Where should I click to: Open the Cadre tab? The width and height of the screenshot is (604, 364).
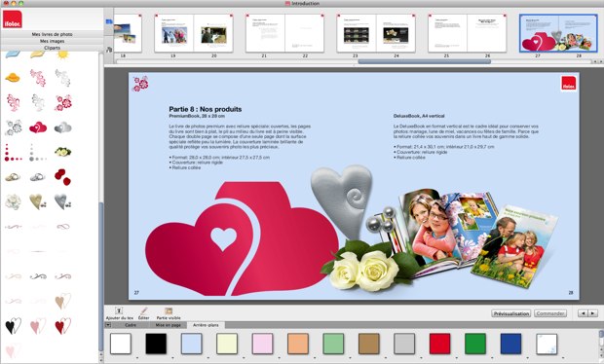[131, 325]
